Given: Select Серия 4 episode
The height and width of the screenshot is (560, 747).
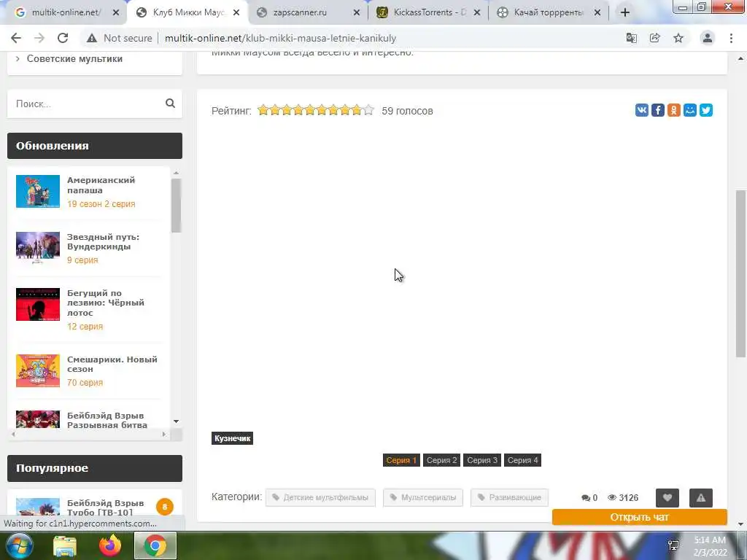Looking at the screenshot, I should [522, 460].
